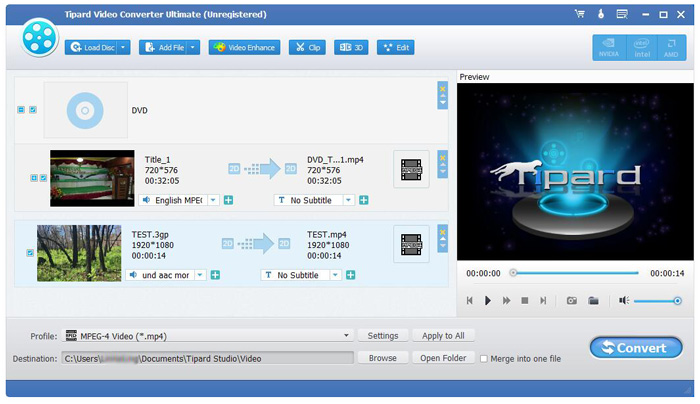
Task: Open Load Disc dropdown arrow
Action: click(x=124, y=47)
